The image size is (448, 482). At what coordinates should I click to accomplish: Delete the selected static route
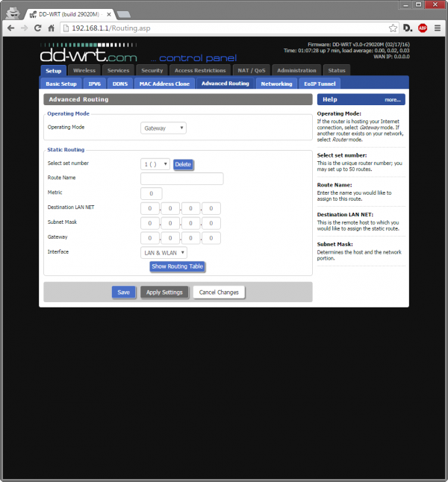pos(183,164)
